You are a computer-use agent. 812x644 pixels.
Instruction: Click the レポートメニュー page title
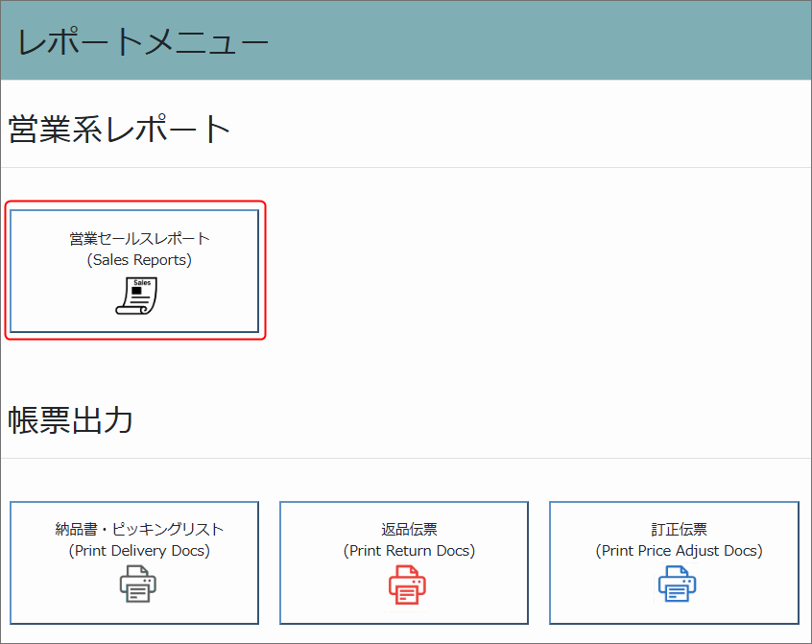[142, 42]
